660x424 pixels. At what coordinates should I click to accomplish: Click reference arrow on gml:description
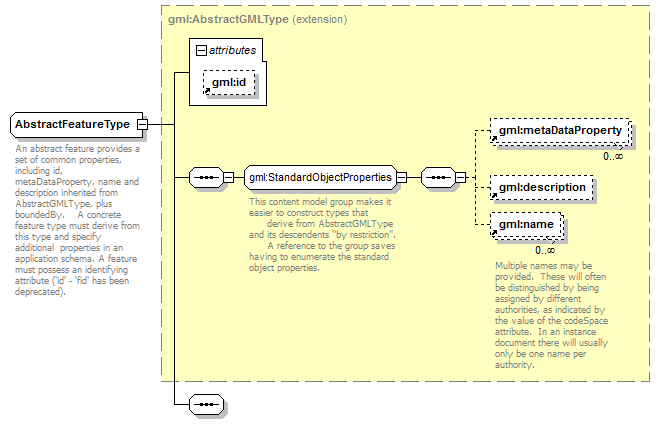pyautogui.click(x=493, y=196)
